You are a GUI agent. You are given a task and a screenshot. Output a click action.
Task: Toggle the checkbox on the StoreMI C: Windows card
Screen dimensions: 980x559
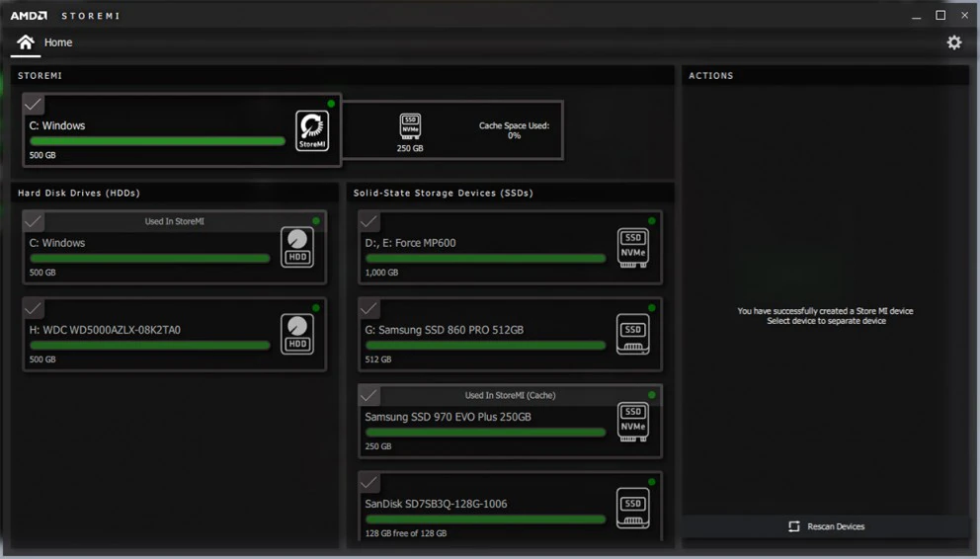34,104
